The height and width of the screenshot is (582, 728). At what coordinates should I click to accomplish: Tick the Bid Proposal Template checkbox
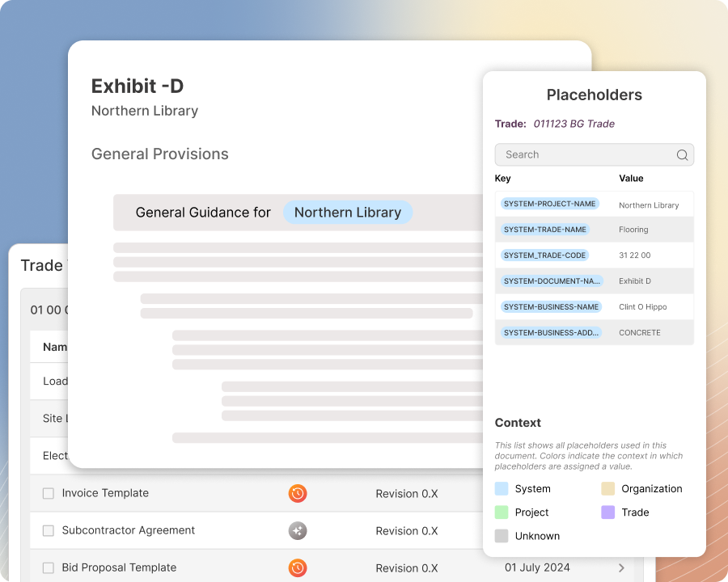coord(49,568)
